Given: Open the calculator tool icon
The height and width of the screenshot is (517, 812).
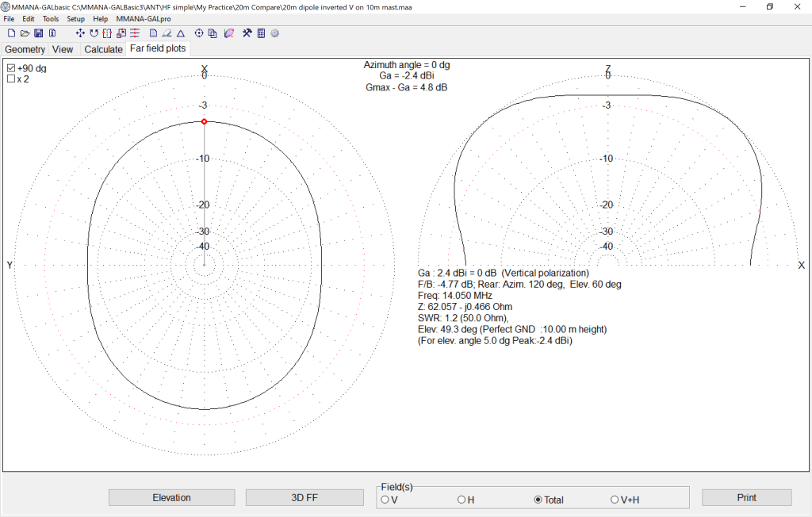Looking at the screenshot, I should pyautogui.click(x=261, y=33).
